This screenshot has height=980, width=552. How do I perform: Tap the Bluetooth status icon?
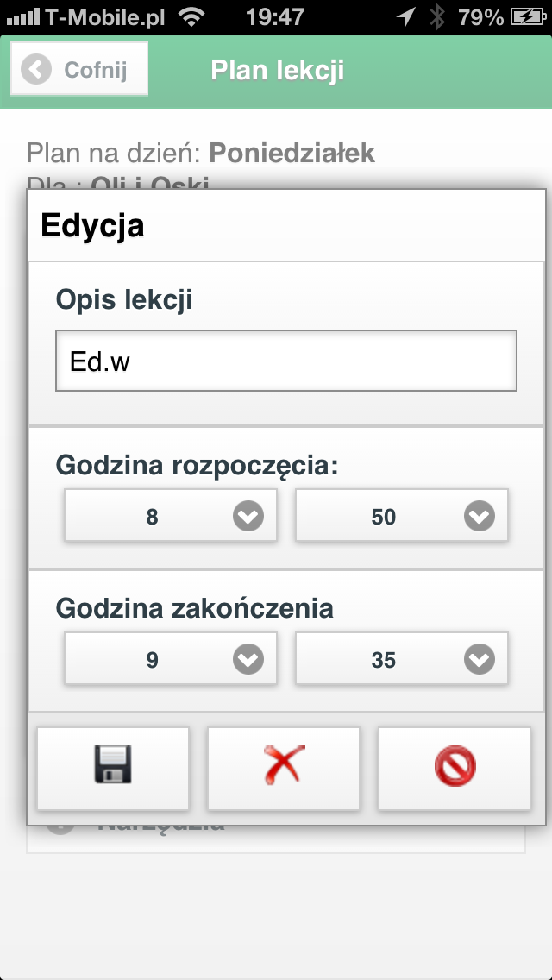coord(437,17)
